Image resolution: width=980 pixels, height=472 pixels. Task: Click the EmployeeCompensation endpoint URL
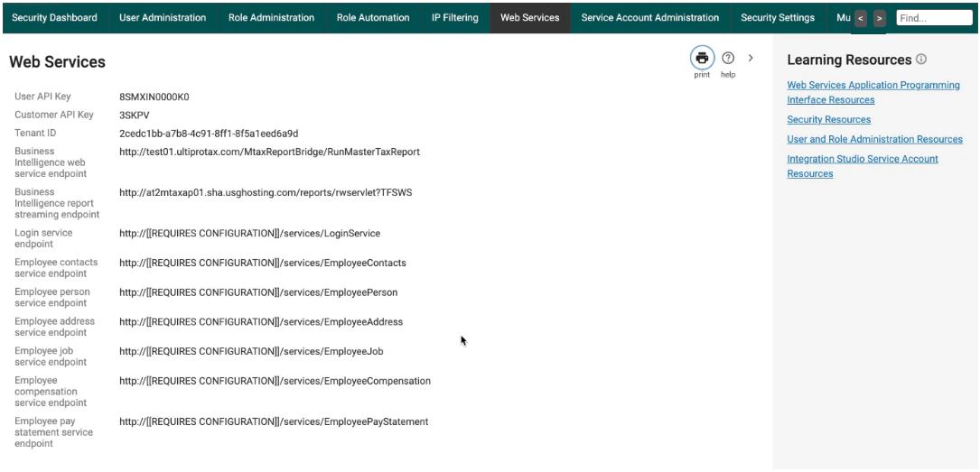click(x=275, y=381)
